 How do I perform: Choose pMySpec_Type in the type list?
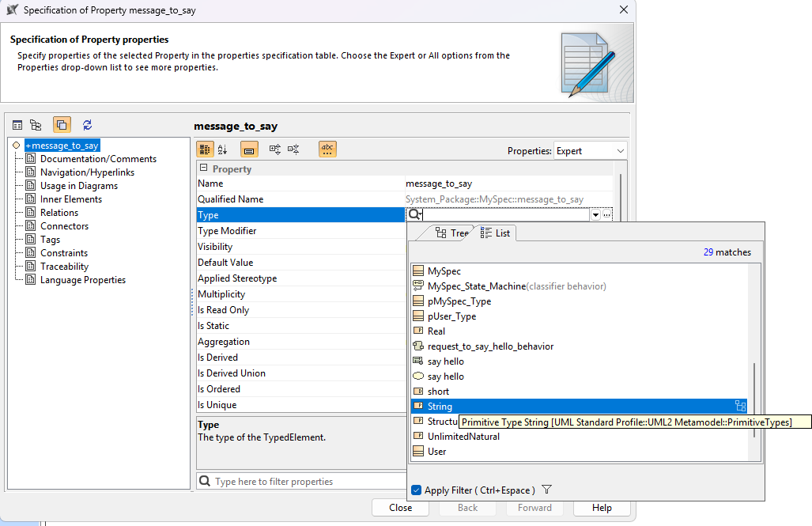coord(579,301)
